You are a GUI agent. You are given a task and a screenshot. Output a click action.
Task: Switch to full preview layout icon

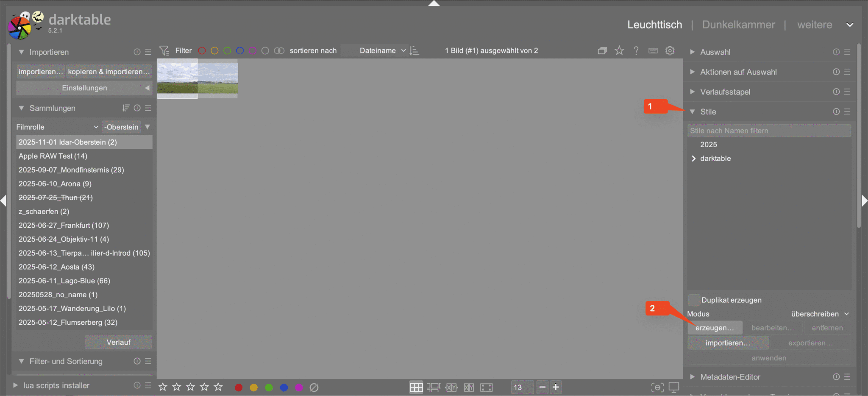coord(486,388)
